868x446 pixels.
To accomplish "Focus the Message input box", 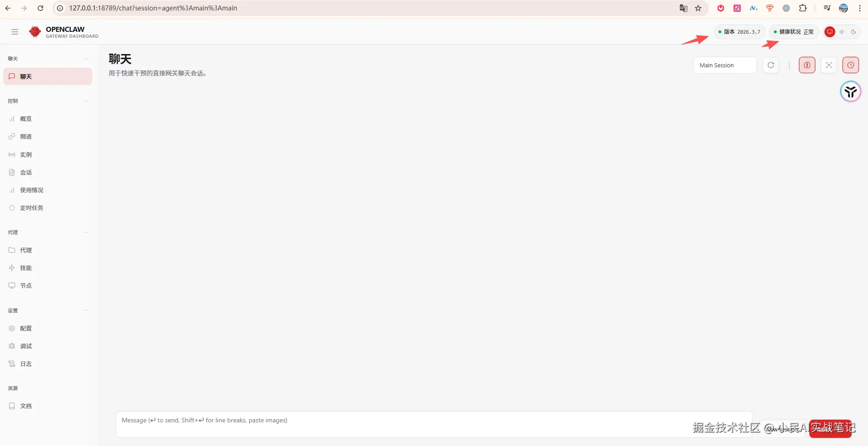I will [x=434, y=425].
